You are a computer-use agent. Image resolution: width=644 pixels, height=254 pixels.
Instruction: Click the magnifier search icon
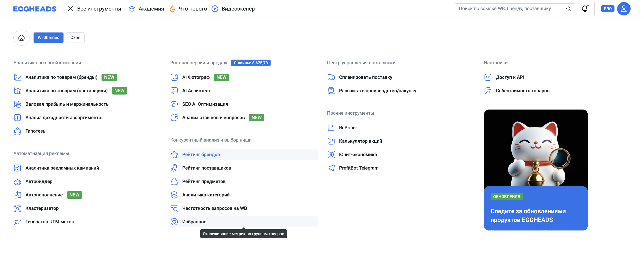pos(568,9)
